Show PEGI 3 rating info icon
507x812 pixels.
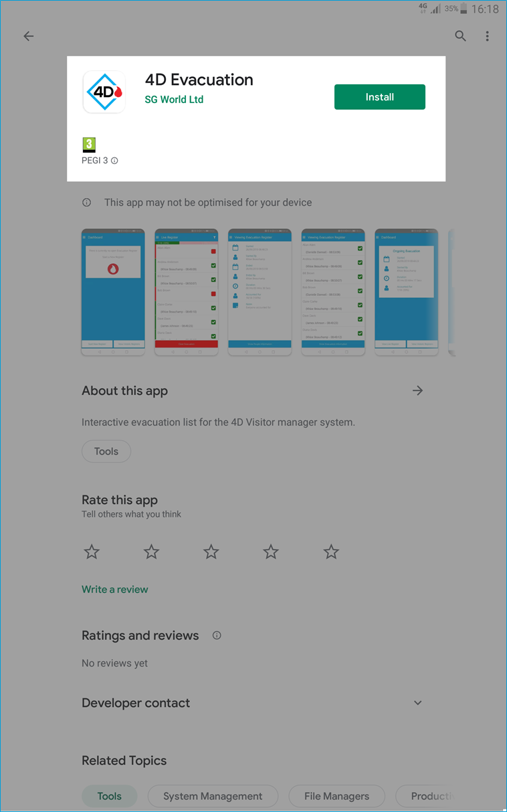coord(114,161)
